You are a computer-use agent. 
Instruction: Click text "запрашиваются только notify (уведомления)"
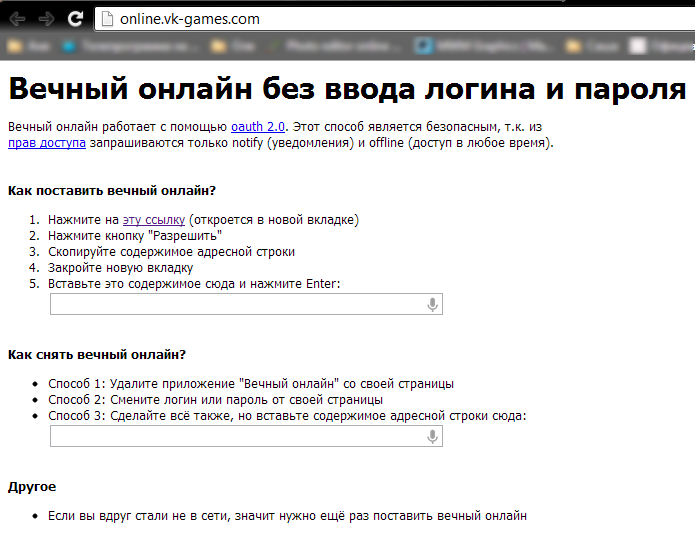pos(222,143)
